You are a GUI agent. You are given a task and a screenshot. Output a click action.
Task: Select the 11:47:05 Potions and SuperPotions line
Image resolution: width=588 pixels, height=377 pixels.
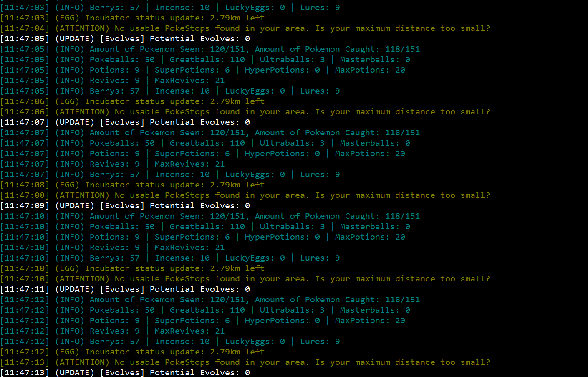point(202,70)
